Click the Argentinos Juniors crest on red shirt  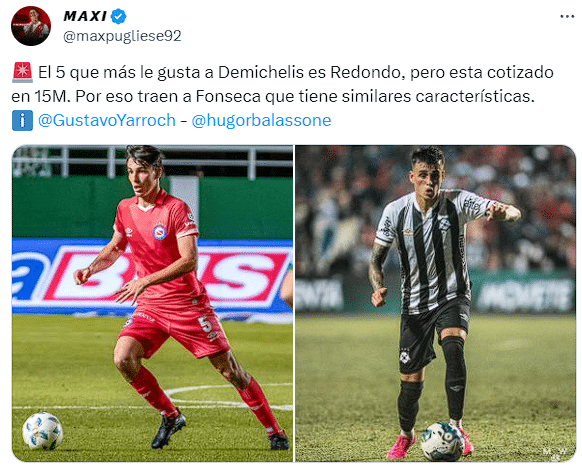tap(160, 232)
